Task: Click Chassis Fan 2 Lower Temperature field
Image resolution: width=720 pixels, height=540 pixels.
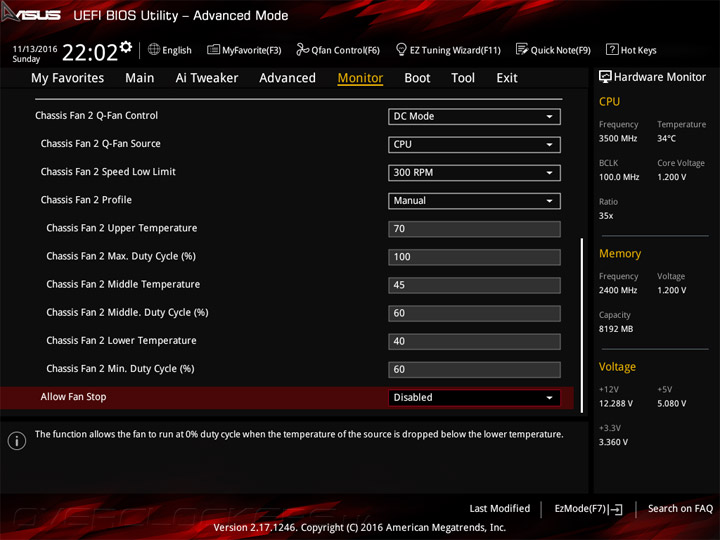Action: click(474, 342)
